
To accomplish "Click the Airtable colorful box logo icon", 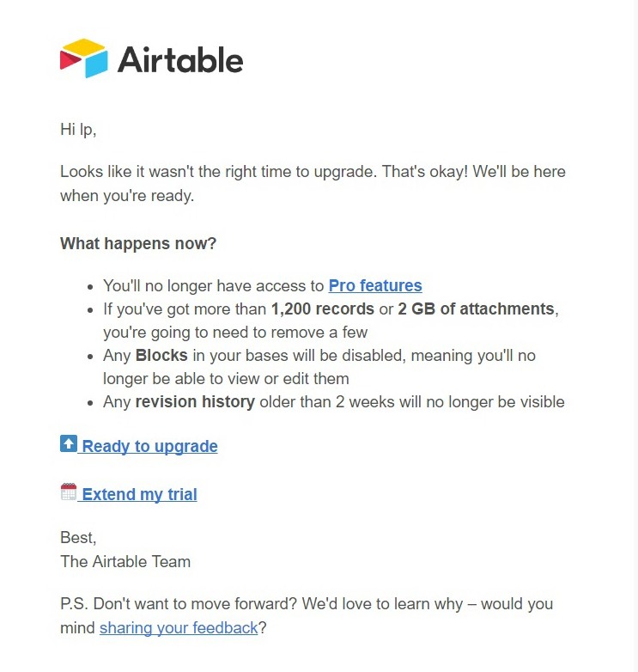I will [83, 58].
